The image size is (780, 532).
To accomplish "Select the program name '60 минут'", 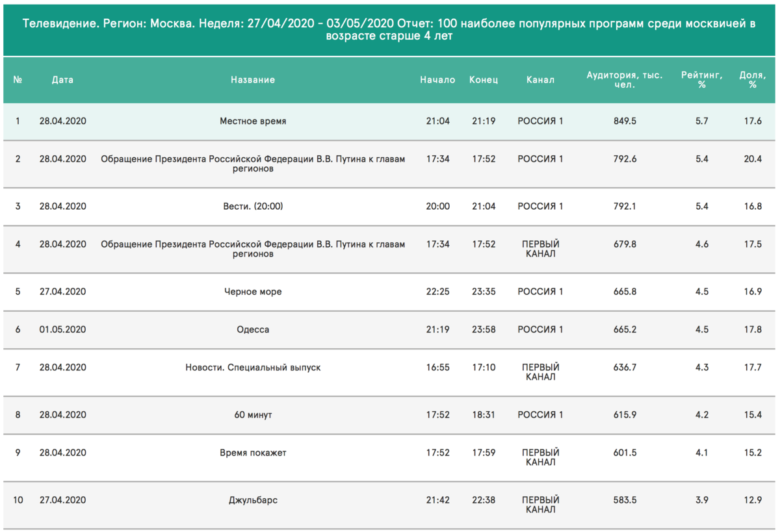I will pyautogui.click(x=253, y=415).
